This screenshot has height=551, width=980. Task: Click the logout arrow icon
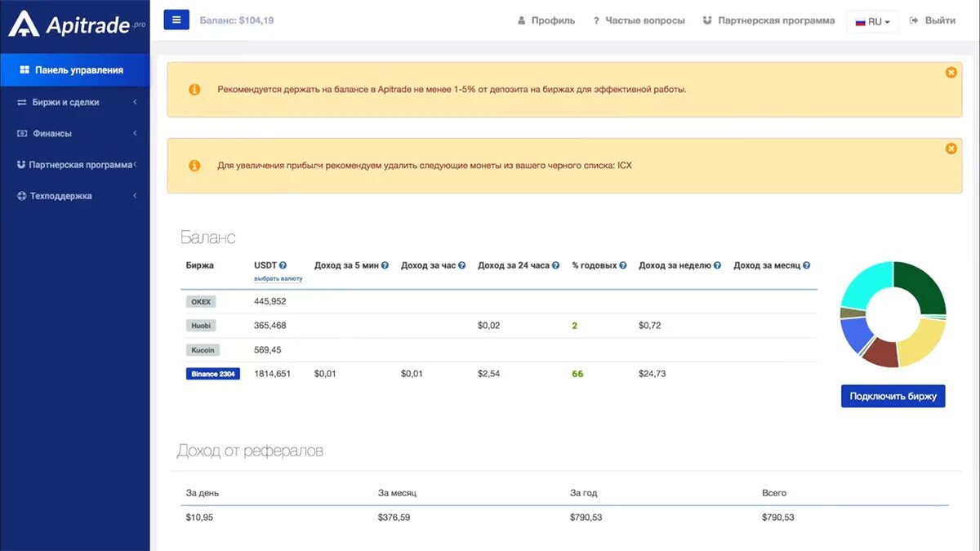(914, 20)
